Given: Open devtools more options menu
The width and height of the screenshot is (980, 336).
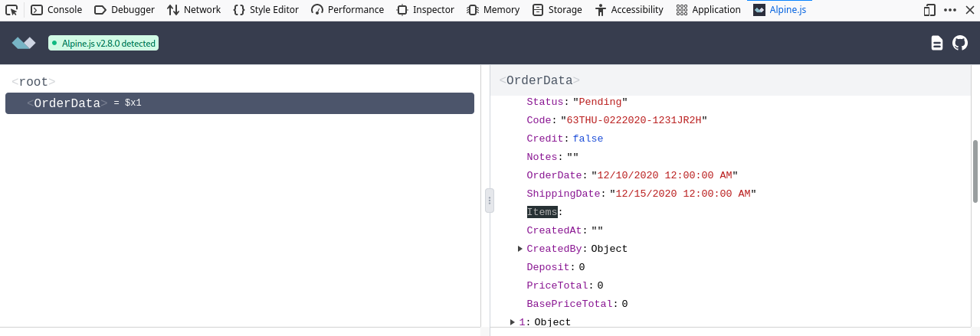Looking at the screenshot, I should coord(951,10).
